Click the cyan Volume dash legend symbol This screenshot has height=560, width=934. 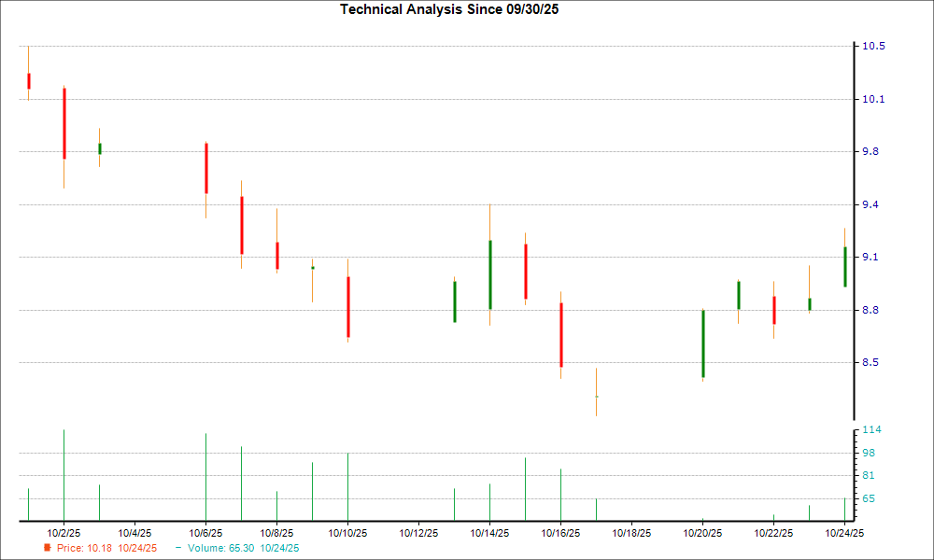click(180, 549)
